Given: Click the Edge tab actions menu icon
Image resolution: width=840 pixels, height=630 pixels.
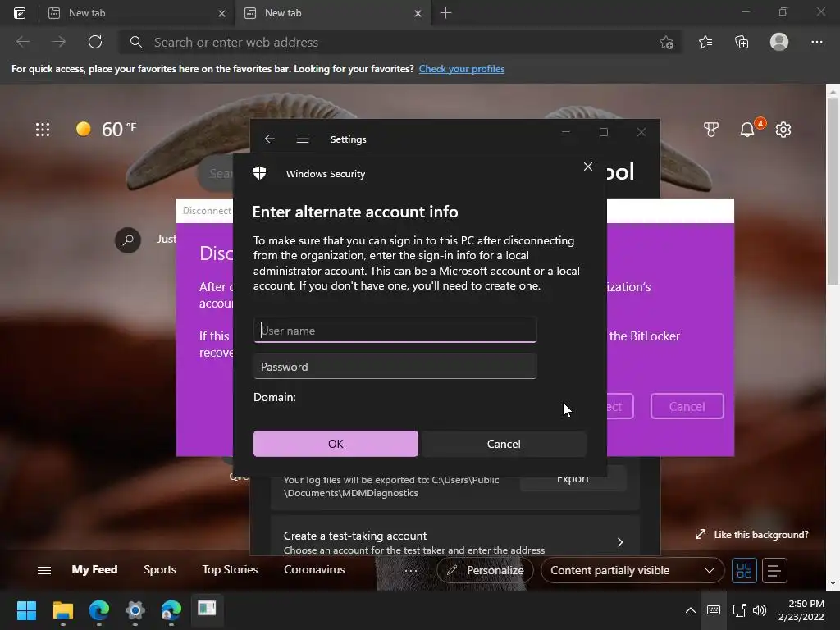Looking at the screenshot, I should click(x=20, y=13).
